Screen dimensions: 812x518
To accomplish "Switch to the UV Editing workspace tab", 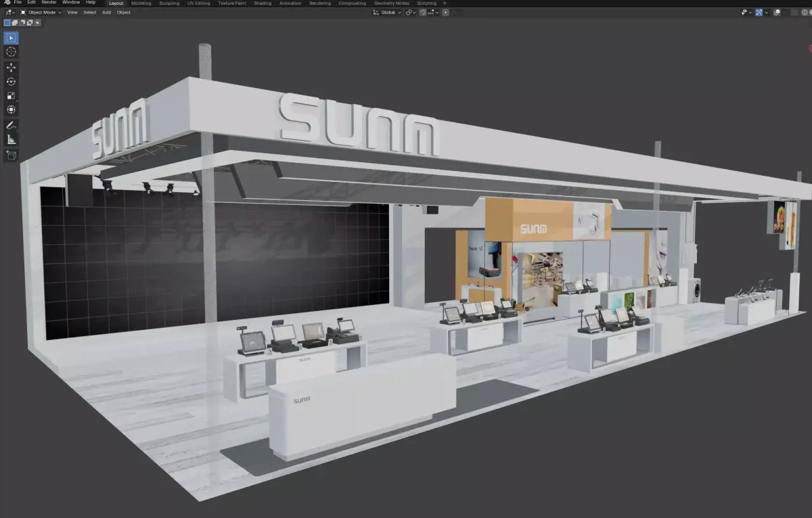I will click(x=198, y=3).
